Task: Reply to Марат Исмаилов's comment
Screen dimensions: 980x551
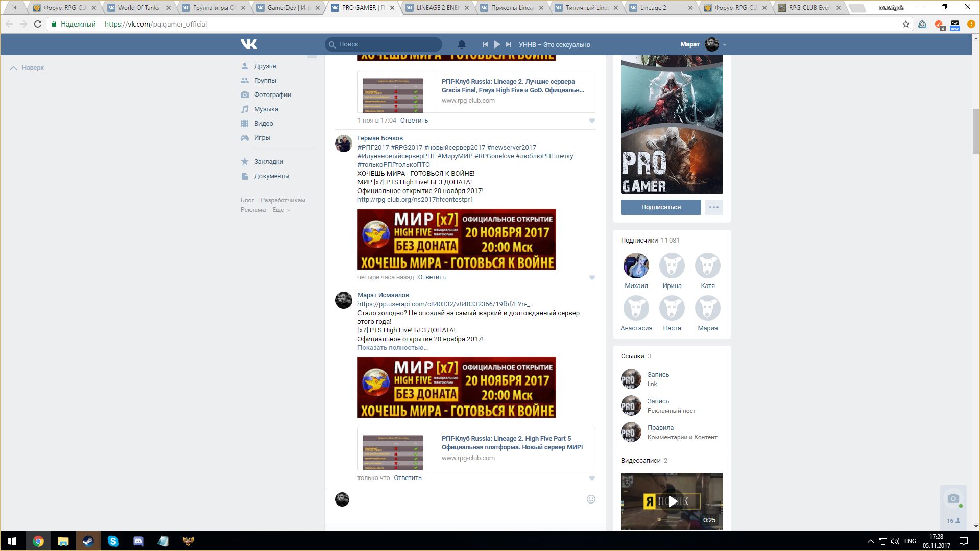Action: (x=408, y=478)
